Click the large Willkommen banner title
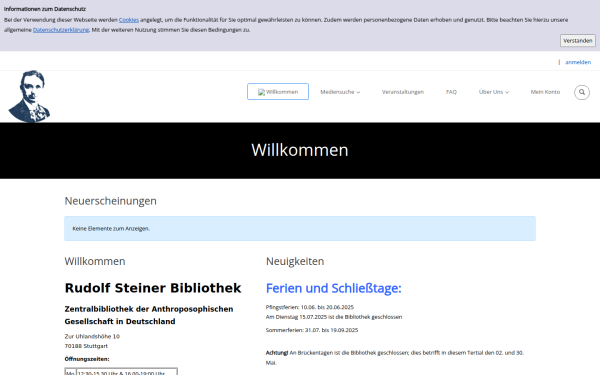Viewport: 600px width, 375px height. pyautogui.click(x=300, y=150)
